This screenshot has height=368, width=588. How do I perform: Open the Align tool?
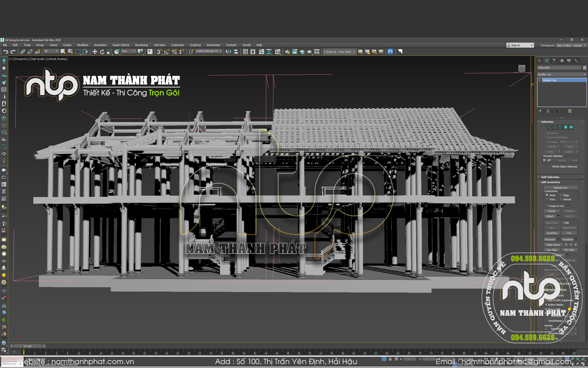236,52
